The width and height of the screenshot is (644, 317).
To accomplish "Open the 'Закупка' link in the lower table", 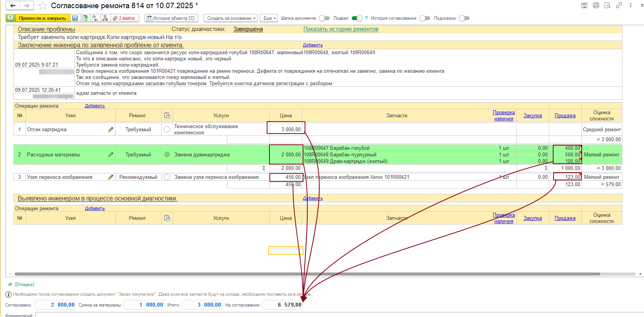I will (533, 218).
